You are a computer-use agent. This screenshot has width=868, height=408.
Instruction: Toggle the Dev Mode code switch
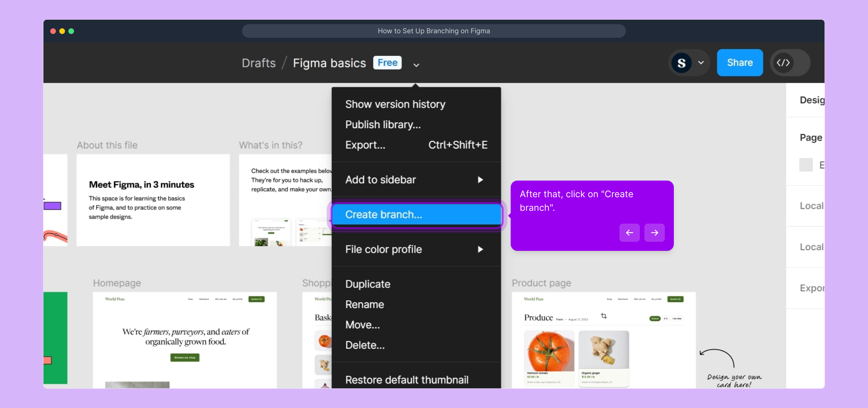(789, 63)
